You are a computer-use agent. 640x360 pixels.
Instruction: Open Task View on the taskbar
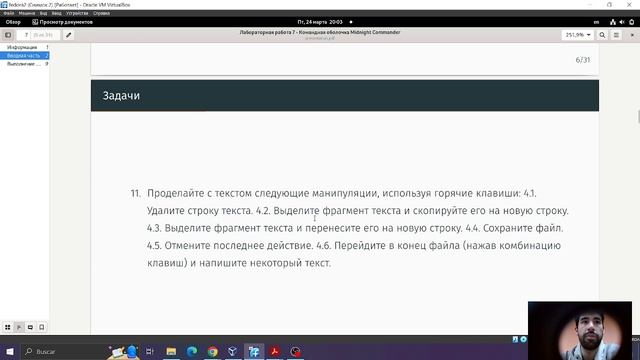(x=150, y=351)
